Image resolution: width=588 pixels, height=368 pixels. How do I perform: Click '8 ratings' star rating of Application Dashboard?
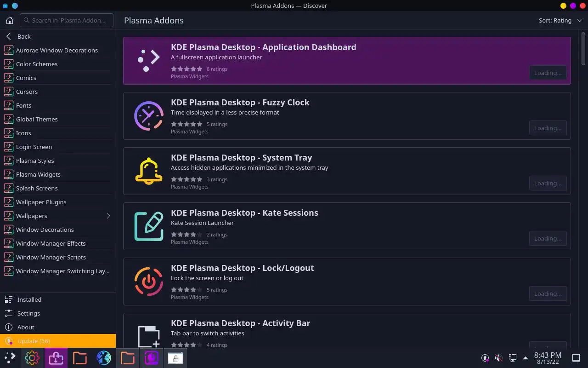(199, 69)
